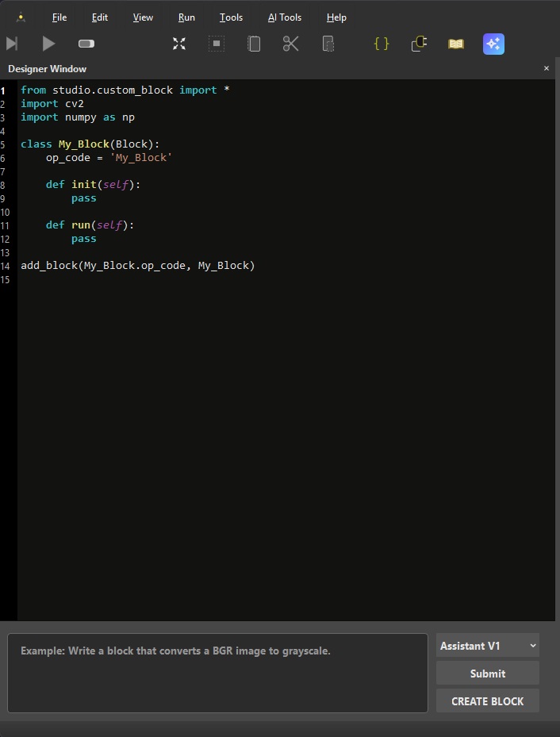Toggle the pill-shaped switch in toolbar

coord(86,44)
